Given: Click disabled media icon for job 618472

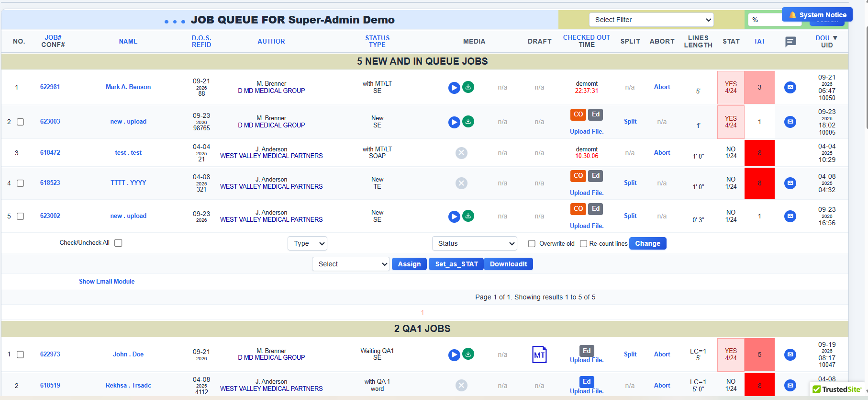Looking at the screenshot, I should 461,153.
